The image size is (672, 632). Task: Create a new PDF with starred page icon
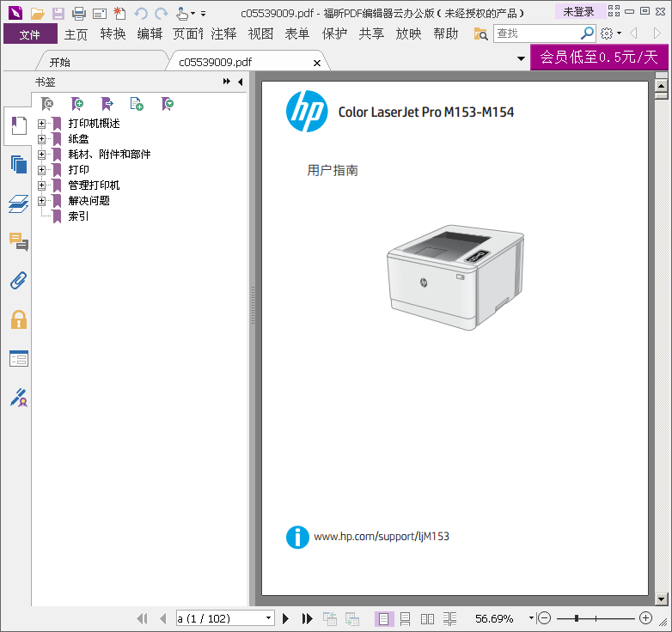(x=119, y=13)
